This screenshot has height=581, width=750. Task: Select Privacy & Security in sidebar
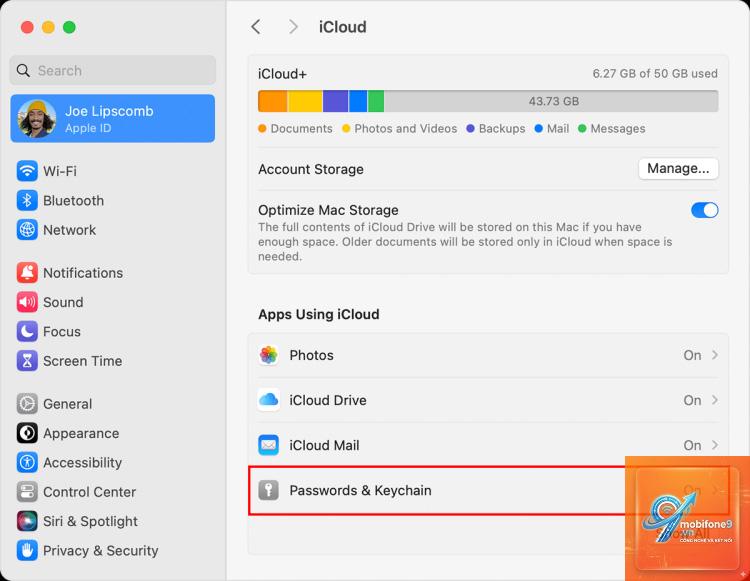pos(113,550)
